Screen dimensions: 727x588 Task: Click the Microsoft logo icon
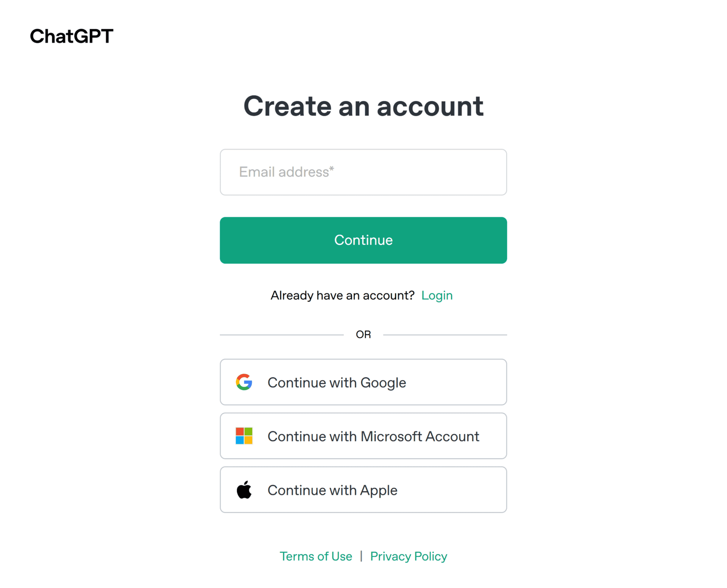tap(244, 436)
